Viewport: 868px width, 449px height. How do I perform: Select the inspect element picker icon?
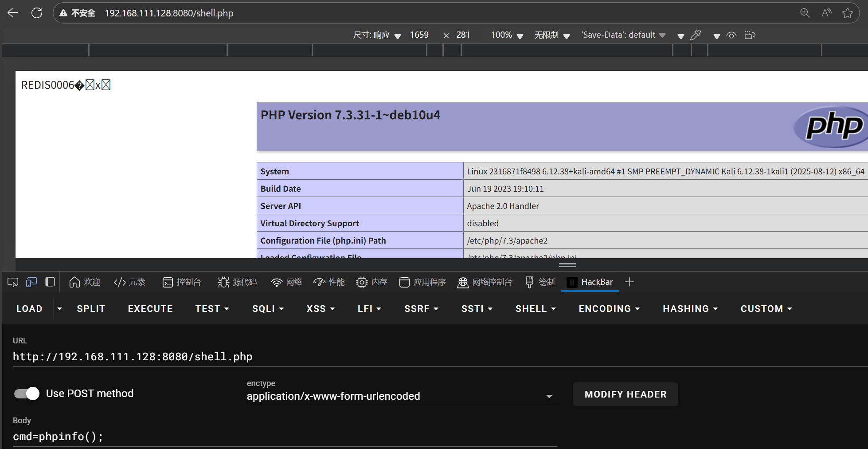pos(13,282)
